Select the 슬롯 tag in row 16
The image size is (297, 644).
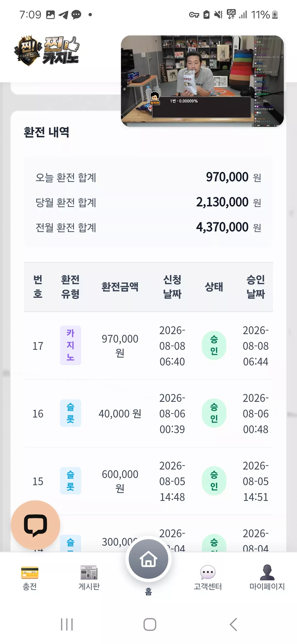70,413
